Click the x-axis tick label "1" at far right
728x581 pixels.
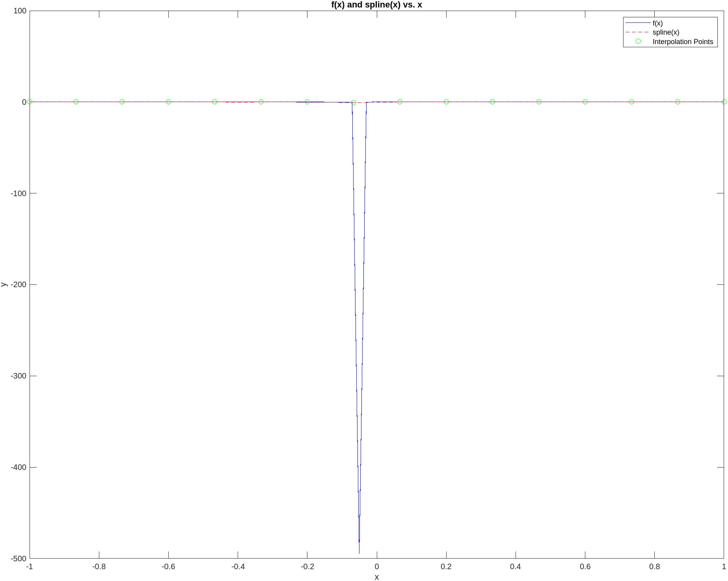pyautogui.click(x=724, y=567)
